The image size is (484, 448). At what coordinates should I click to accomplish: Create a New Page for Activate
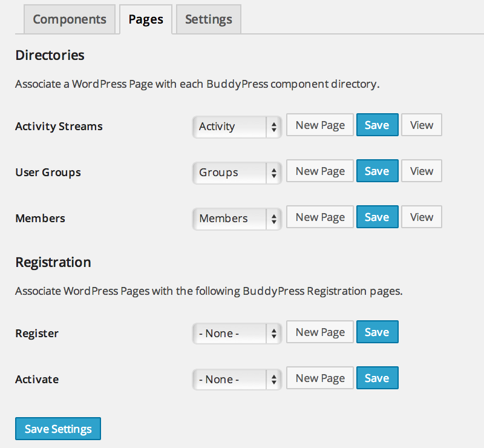click(319, 378)
